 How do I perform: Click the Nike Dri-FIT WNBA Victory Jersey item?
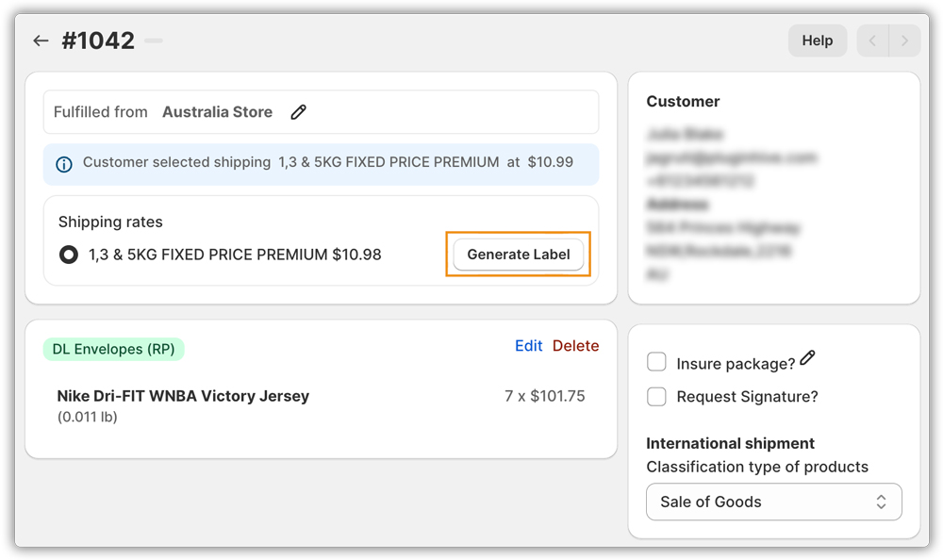click(183, 396)
